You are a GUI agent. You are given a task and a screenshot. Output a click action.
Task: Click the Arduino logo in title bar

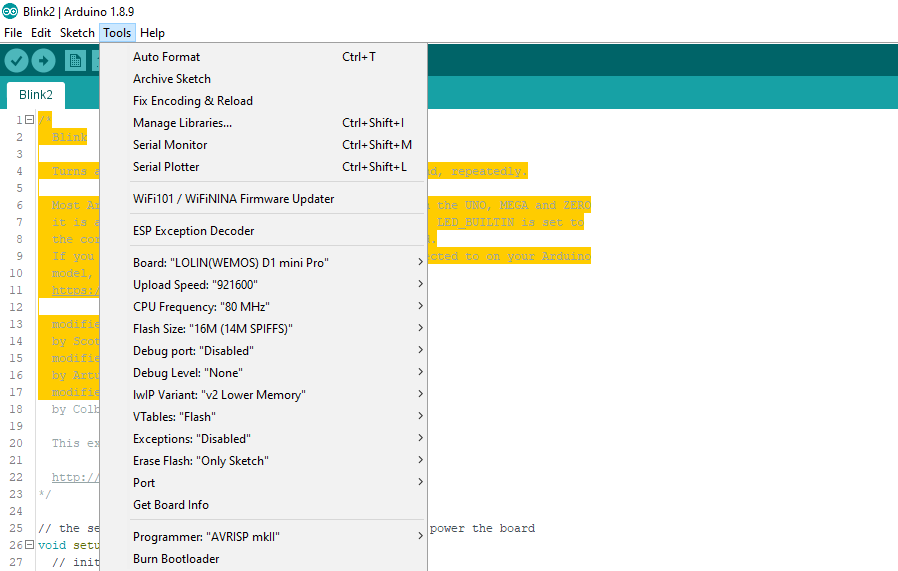pyautogui.click(x=10, y=11)
